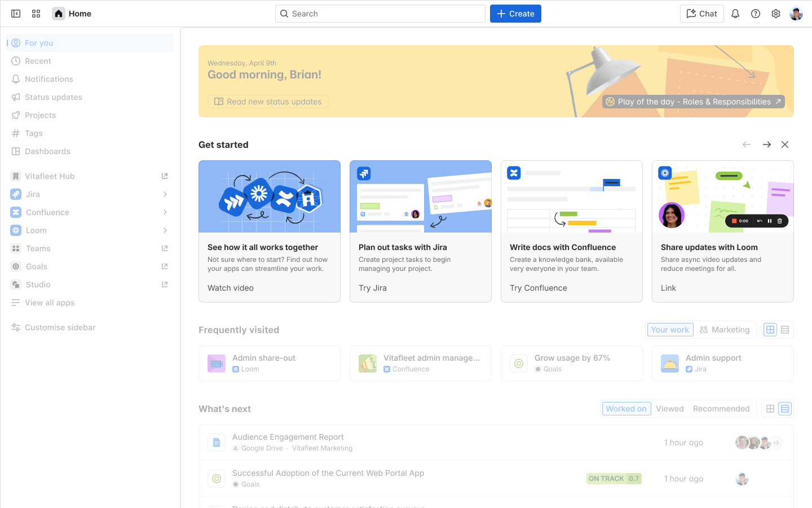Click the Admin share-out Loom icon
Image resolution: width=812 pixels, height=508 pixels.
[217, 364]
